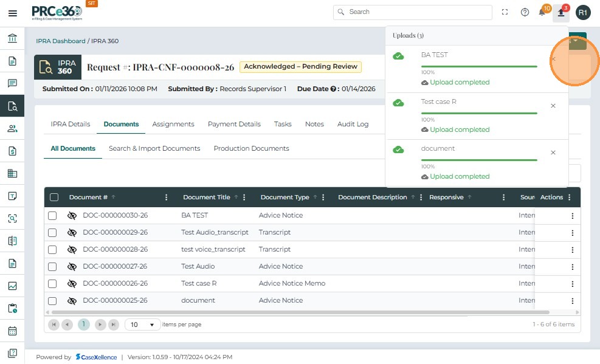Select the Search & Import Documents tab

tap(154, 148)
